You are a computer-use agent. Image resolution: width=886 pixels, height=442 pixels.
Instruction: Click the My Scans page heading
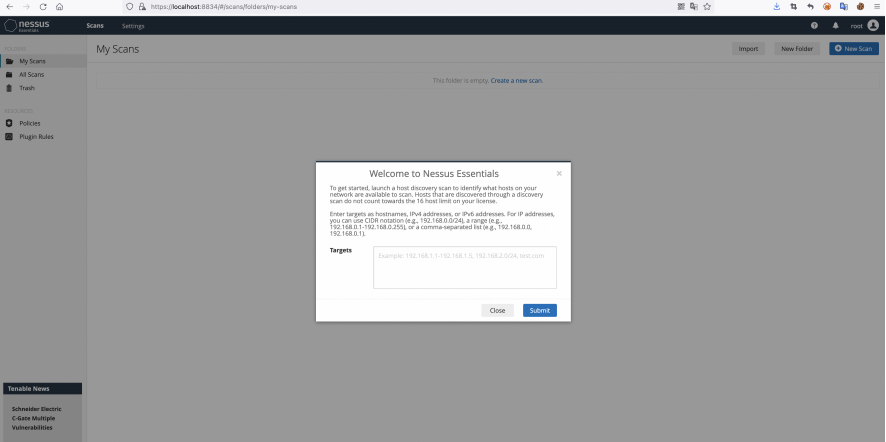118,49
